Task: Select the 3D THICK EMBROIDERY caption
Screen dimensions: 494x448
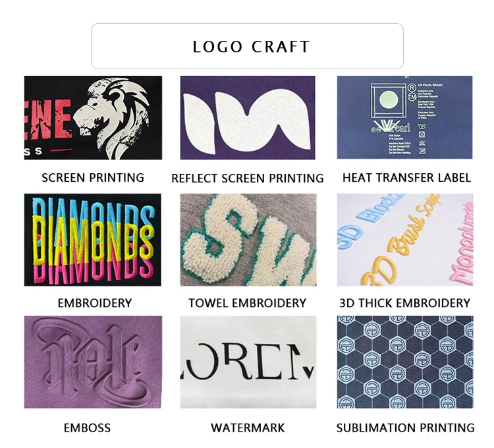Action: click(404, 303)
